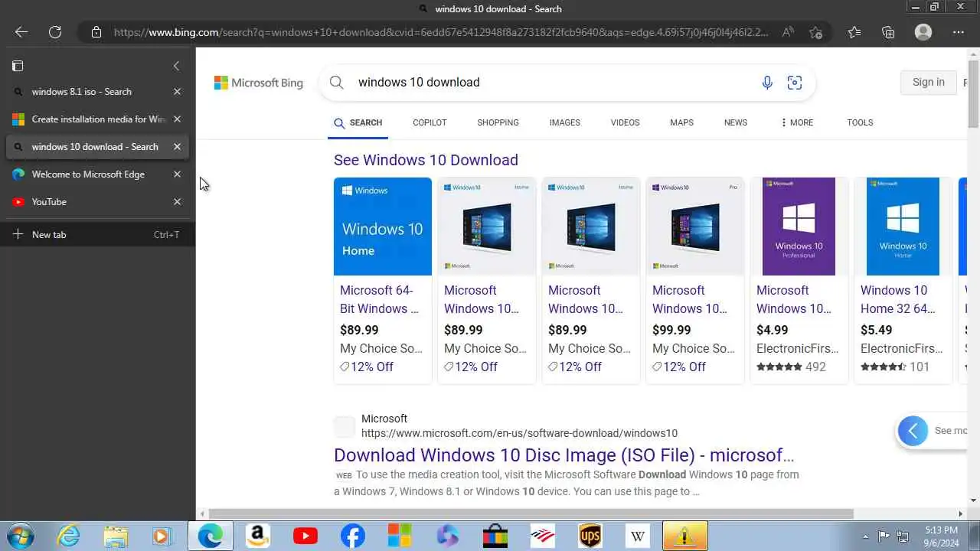
Task: Open a New tab
Action: (x=96, y=234)
